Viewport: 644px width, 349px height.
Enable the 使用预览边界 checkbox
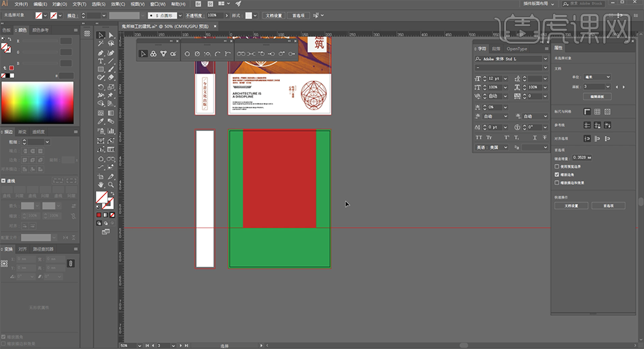pos(557,167)
